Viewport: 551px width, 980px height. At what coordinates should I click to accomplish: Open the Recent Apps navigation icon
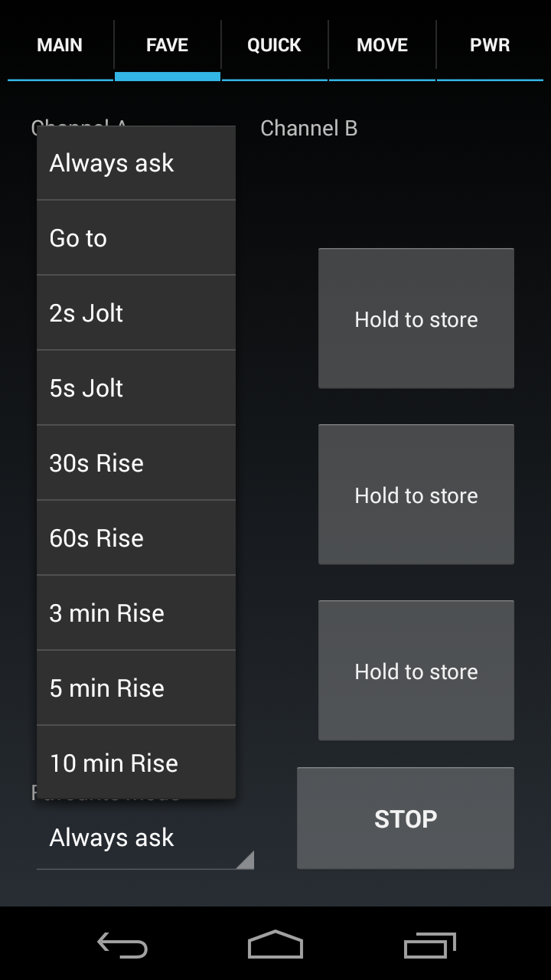(429, 945)
